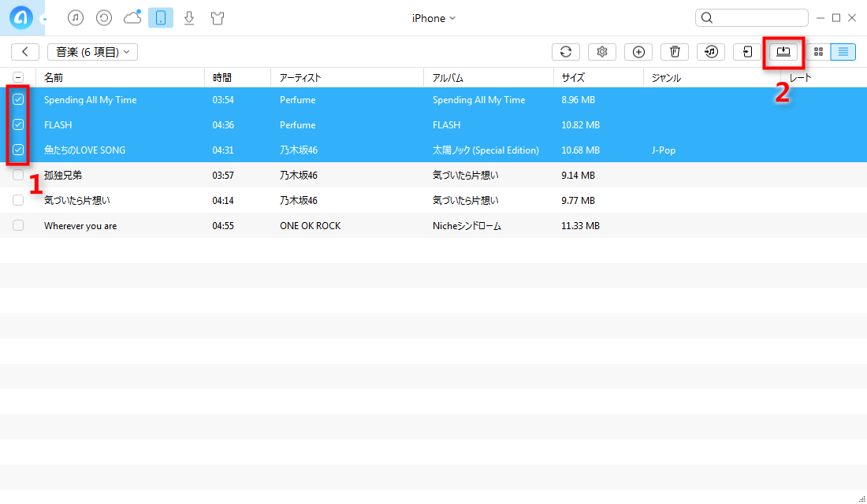Toggle the select-all header checkbox

[18, 77]
